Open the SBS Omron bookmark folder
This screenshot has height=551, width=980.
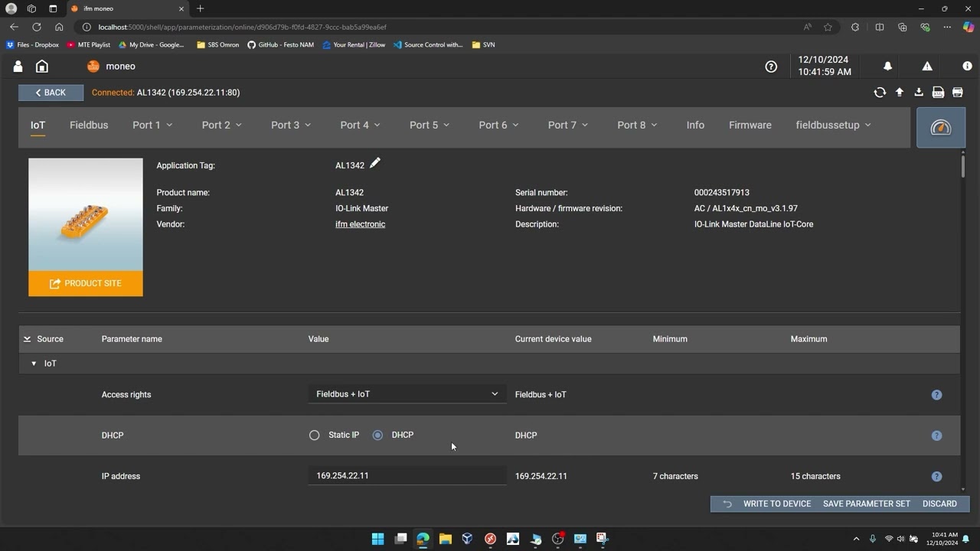tap(218, 44)
